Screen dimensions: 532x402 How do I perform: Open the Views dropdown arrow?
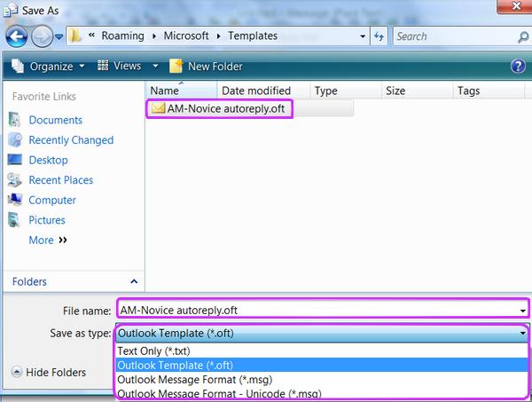155,66
